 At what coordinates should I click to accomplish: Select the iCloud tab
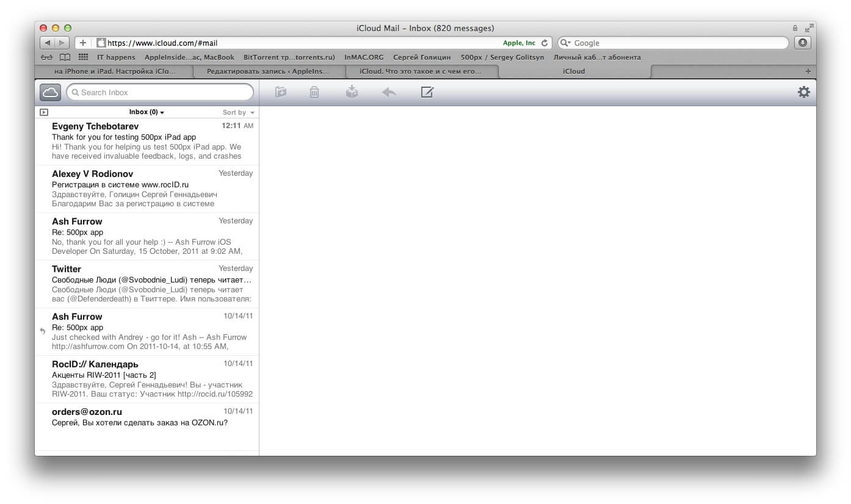[574, 71]
